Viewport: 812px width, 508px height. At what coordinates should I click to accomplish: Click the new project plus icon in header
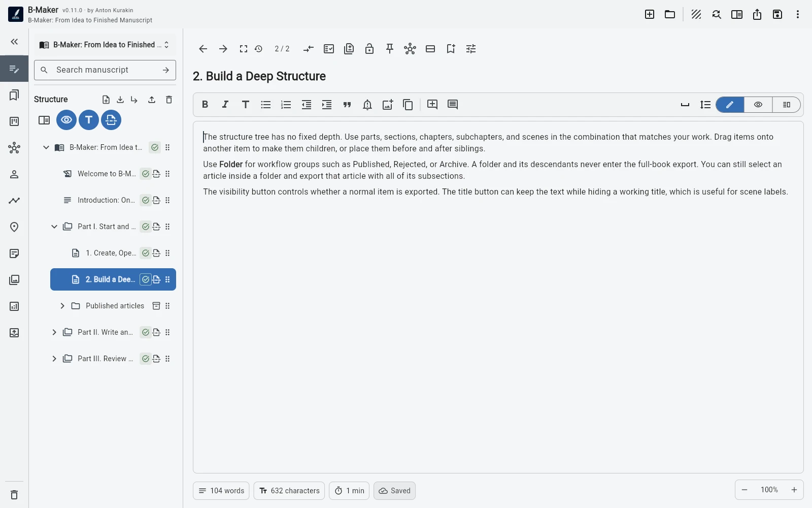(650, 14)
